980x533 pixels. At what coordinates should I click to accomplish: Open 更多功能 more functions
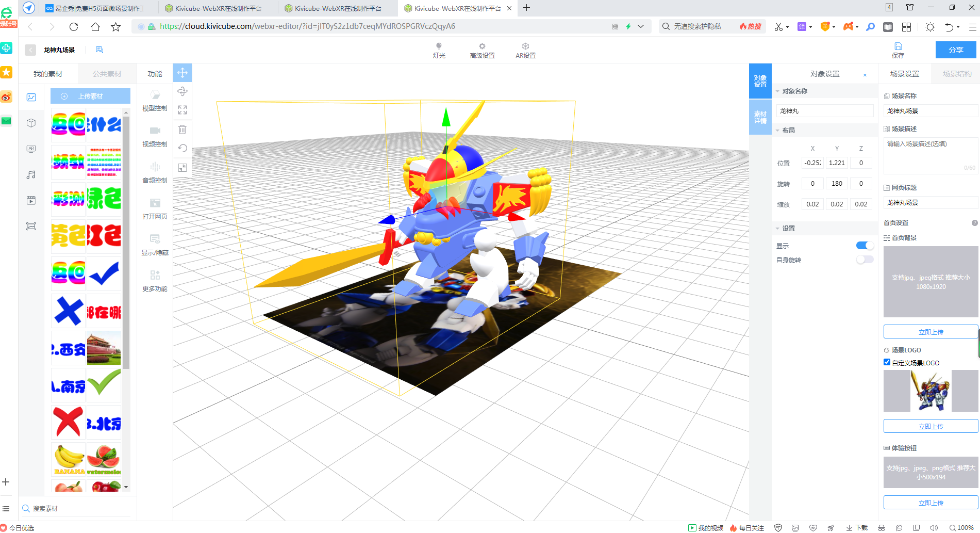155,281
